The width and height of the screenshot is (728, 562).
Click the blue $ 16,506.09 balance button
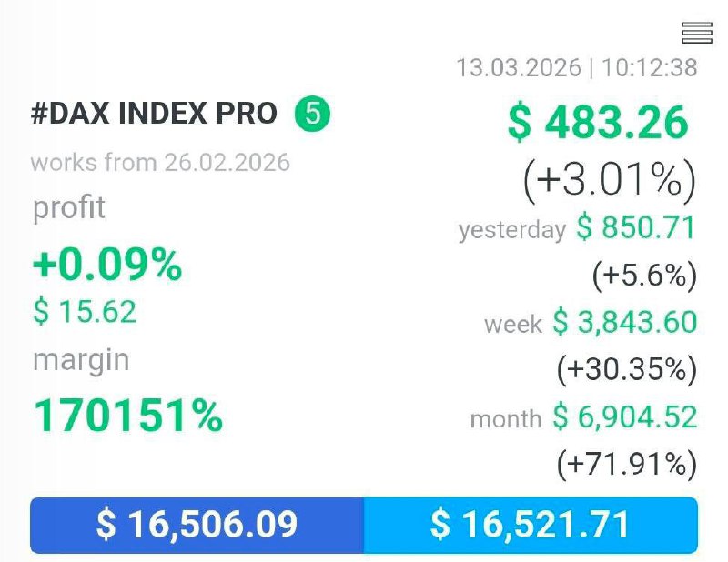(197, 526)
